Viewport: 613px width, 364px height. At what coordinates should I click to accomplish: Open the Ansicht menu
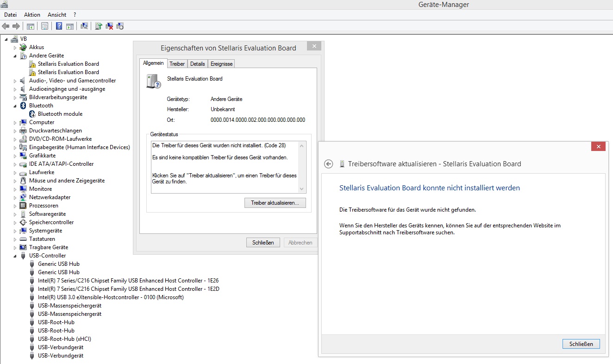[57, 15]
